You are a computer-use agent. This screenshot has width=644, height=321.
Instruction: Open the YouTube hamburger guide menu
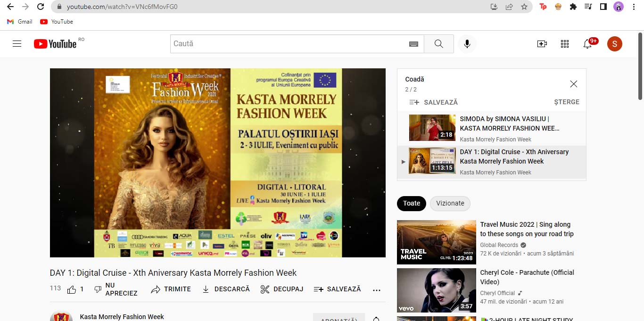[x=17, y=44]
